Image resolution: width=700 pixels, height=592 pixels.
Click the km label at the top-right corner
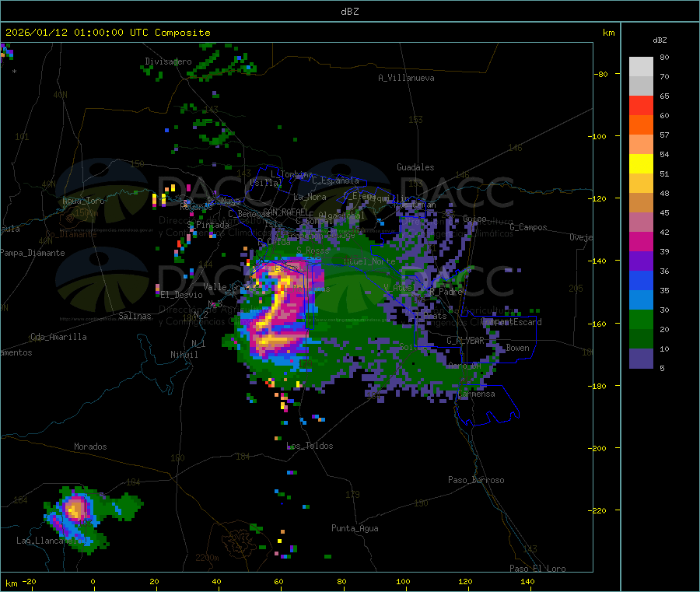(x=608, y=33)
